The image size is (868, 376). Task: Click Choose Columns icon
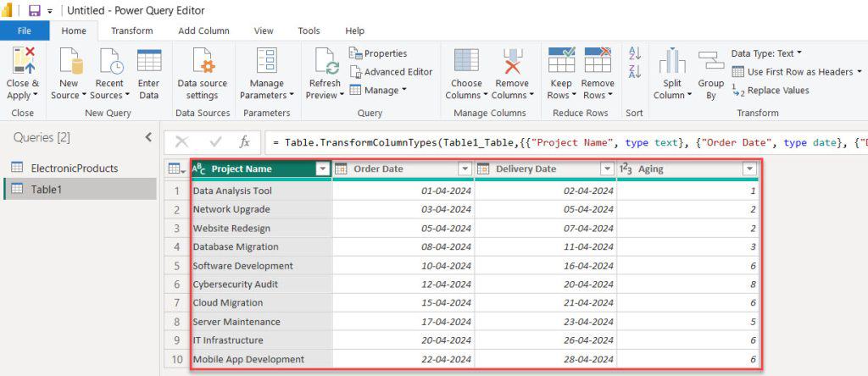pos(466,60)
